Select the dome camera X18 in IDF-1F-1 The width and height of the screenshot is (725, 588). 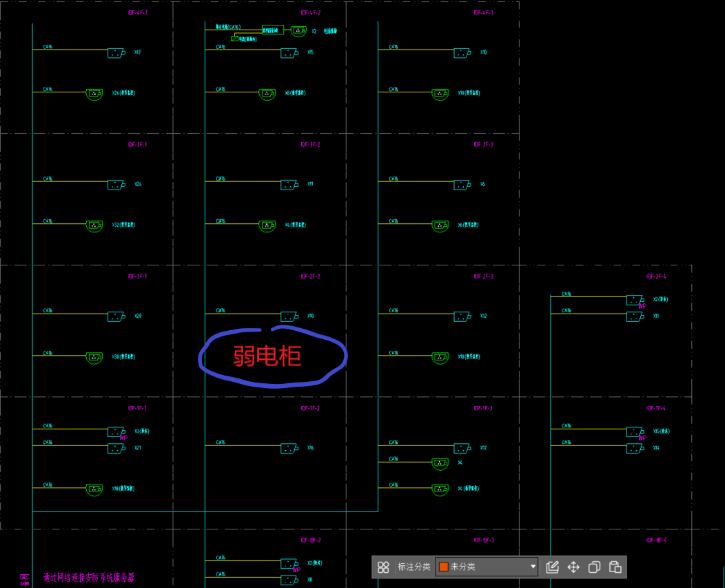[94, 490]
